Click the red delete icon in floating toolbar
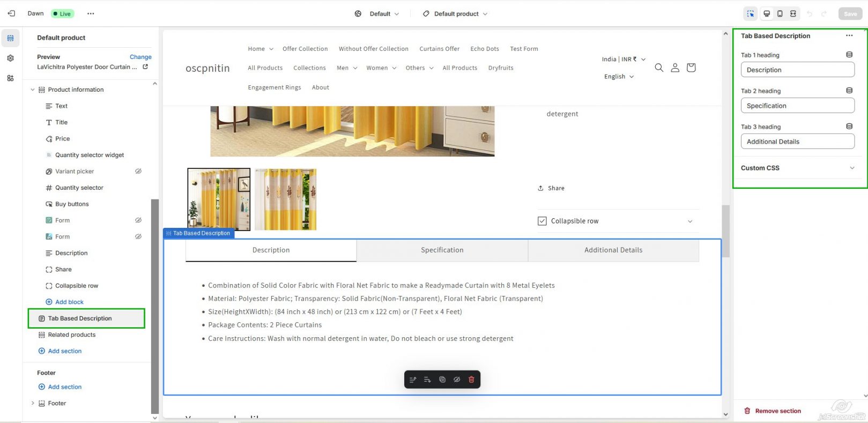868x423 pixels. [x=471, y=380]
